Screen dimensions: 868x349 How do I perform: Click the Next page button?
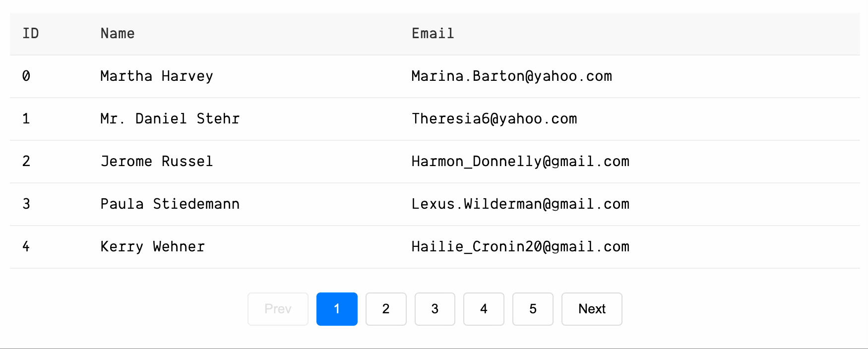[x=592, y=309]
